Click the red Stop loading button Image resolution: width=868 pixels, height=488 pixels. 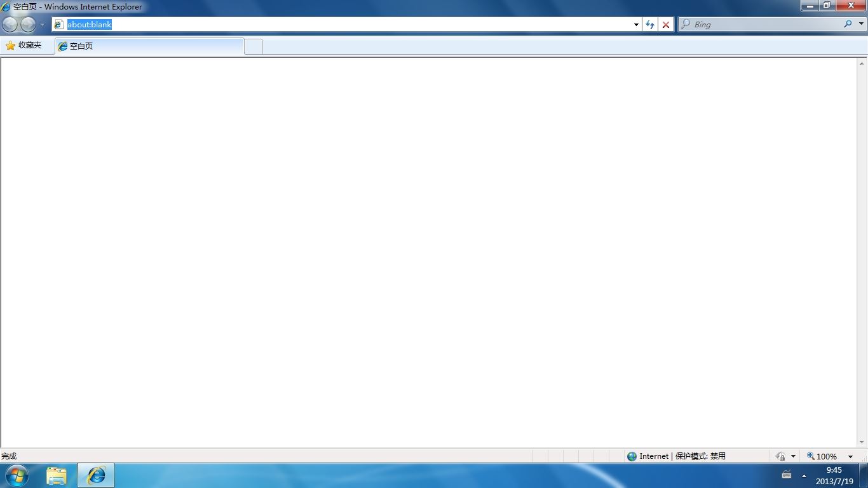point(666,25)
